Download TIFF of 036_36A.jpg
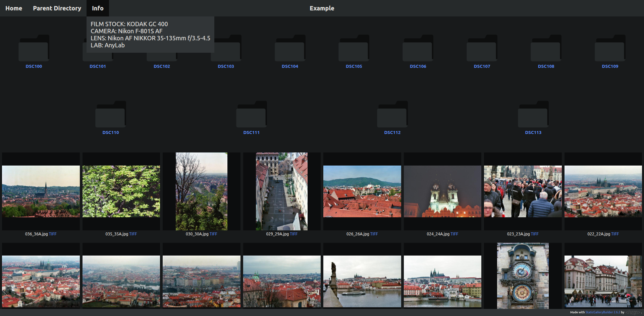Image resolution: width=644 pixels, height=316 pixels. [x=53, y=234]
